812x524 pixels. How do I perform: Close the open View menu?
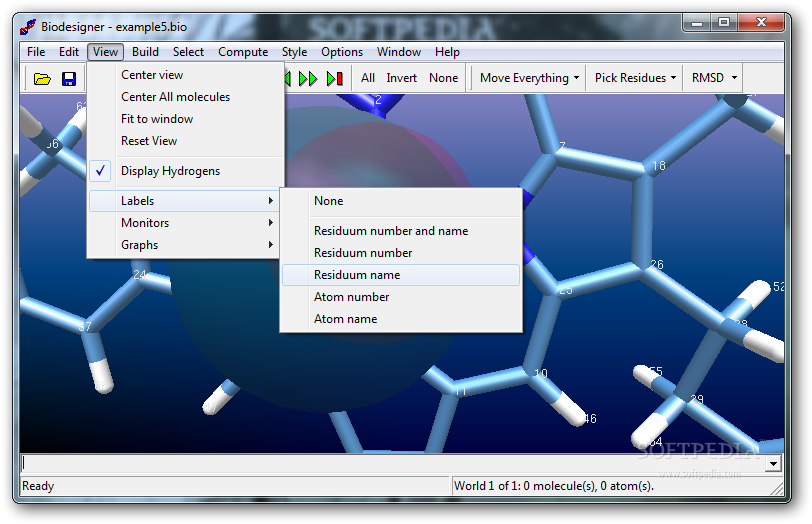pyautogui.click(x=105, y=52)
